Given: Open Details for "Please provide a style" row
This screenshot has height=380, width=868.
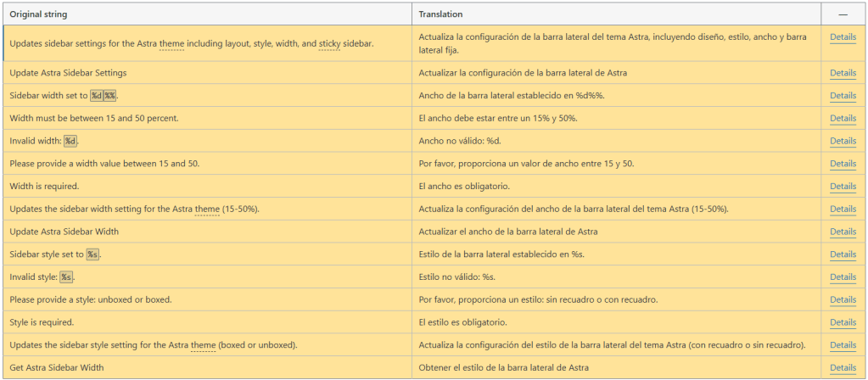Looking at the screenshot, I should click(x=842, y=299).
